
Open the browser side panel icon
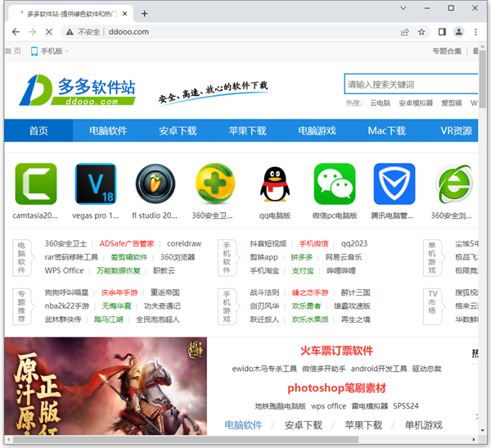[442, 32]
